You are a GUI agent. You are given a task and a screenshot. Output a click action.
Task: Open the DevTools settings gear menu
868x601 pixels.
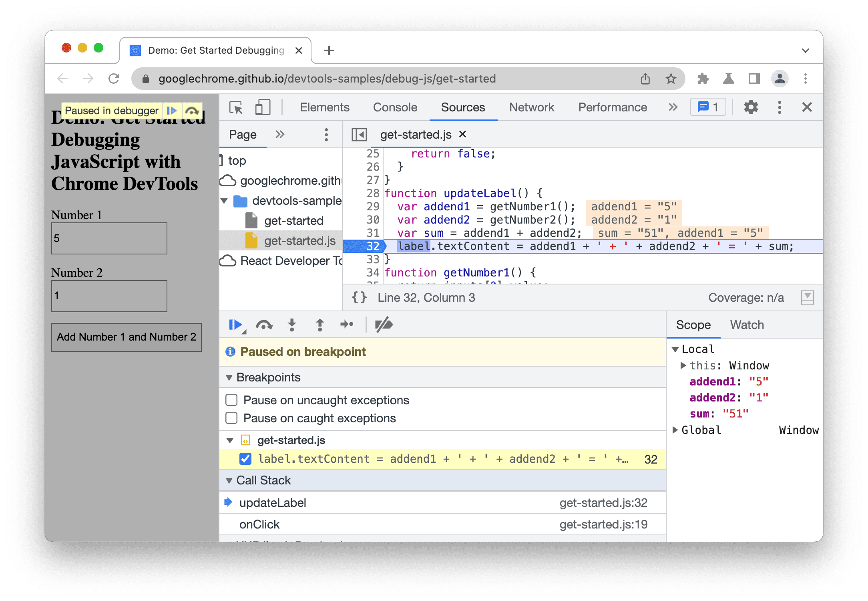(751, 107)
